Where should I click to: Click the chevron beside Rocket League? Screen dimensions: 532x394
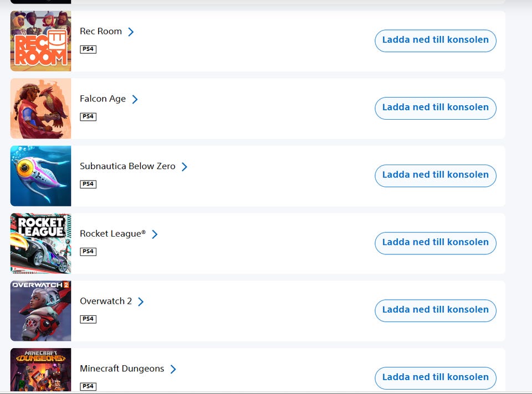click(x=155, y=234)
